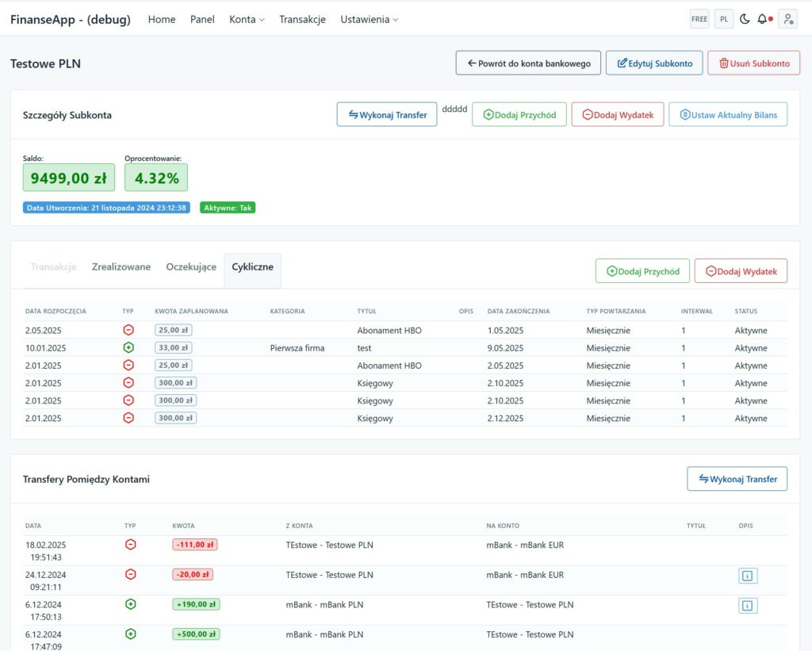Click Wykonaj Transfer in Szczegóły Subkonta

(x=387, y=114)
